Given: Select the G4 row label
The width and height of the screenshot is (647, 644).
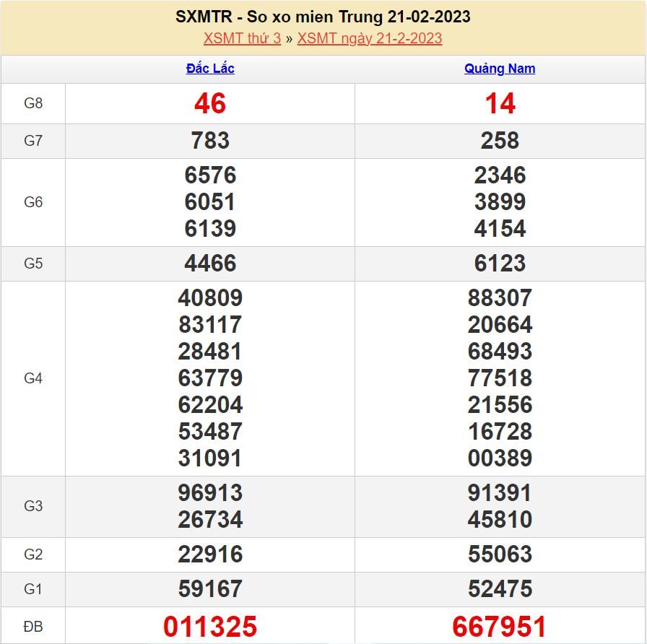Looking at the screenshot, I should point(33,378).
